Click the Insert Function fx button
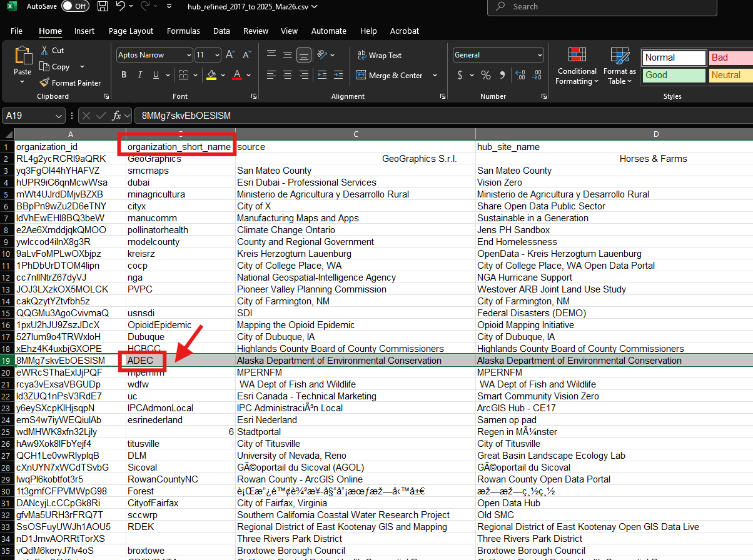753x560 pixels. click(116, 116)
